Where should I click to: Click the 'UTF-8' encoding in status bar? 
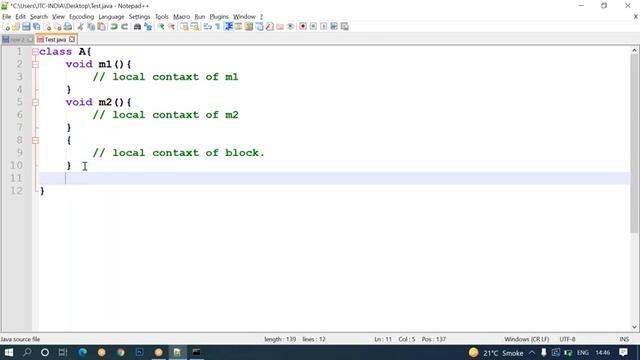point(567,339)
